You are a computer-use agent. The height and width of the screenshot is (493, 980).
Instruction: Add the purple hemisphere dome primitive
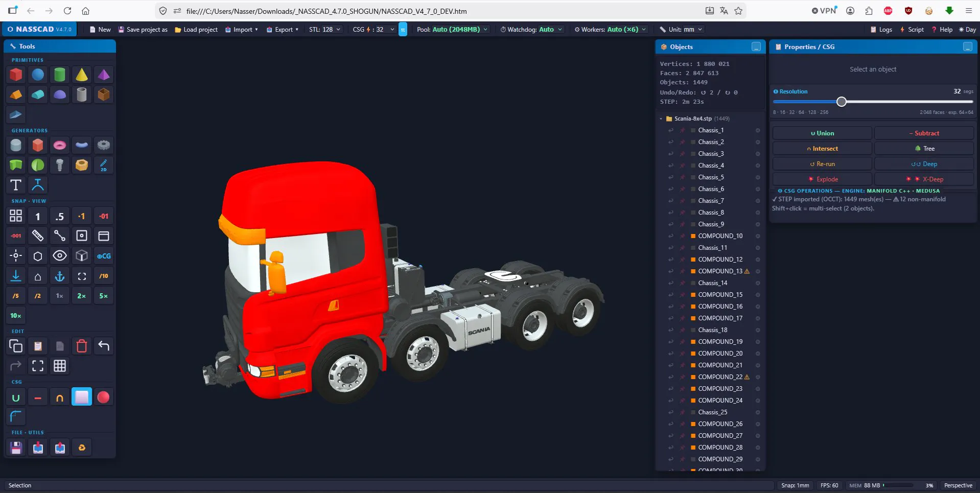click(60, 95)
